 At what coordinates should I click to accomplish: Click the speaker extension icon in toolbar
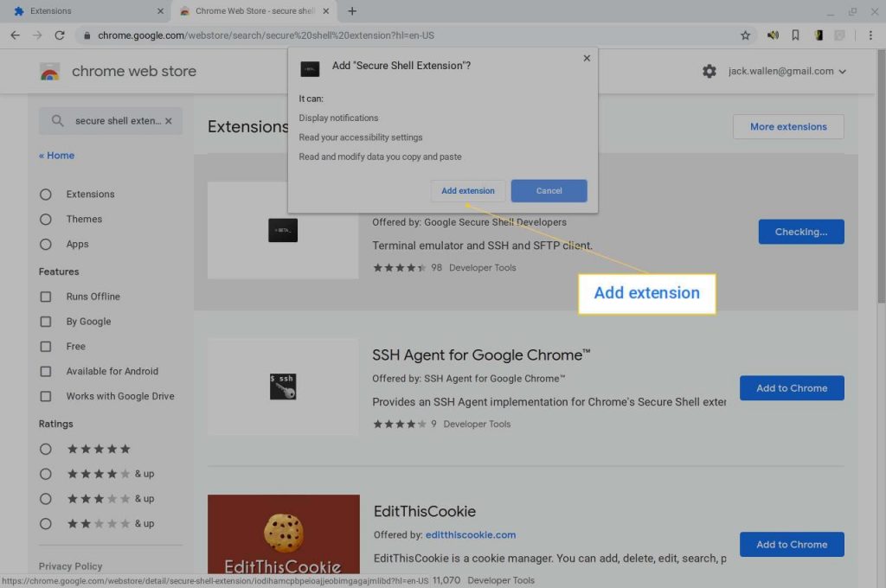[773, 35]
